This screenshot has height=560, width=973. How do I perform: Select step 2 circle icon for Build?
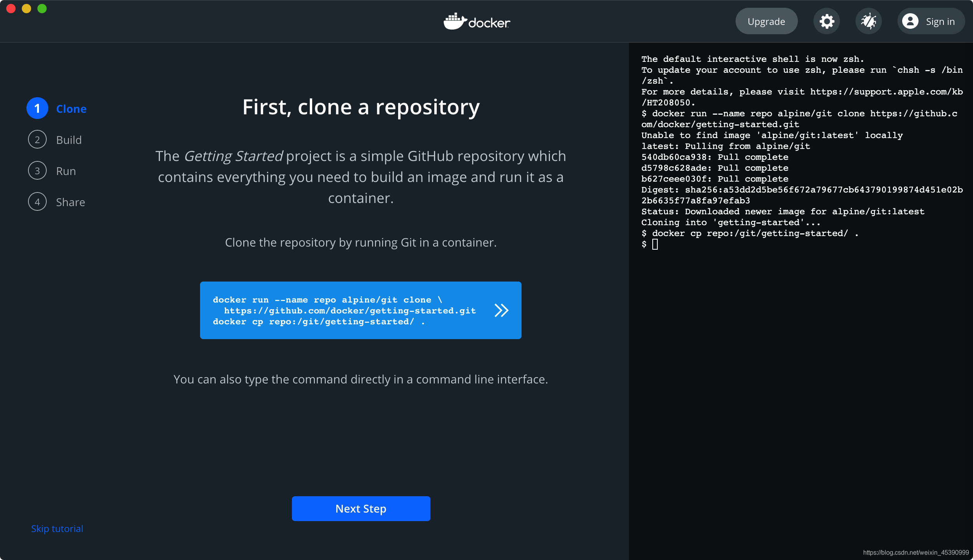37,139
